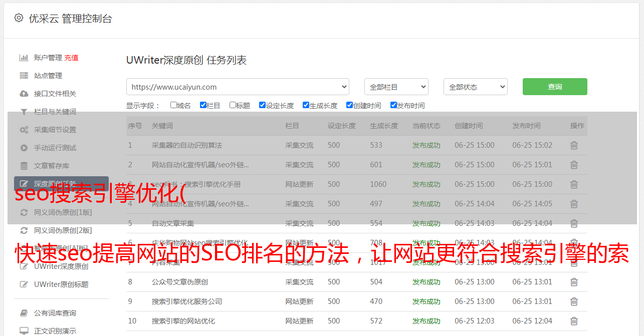Click the keyword 自动文章采集
Image resolution: width=644 pixels, height=336 pixels.
(x=173, y=223)
